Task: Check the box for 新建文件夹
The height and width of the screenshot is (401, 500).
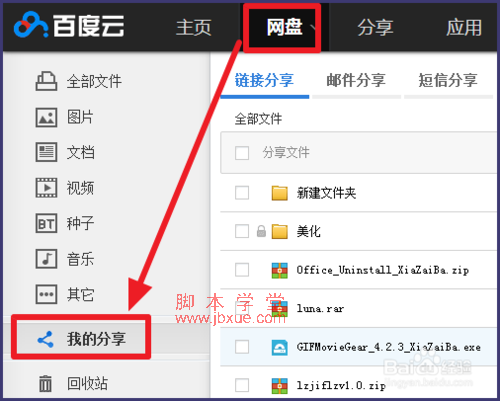Action: (242, 193)
